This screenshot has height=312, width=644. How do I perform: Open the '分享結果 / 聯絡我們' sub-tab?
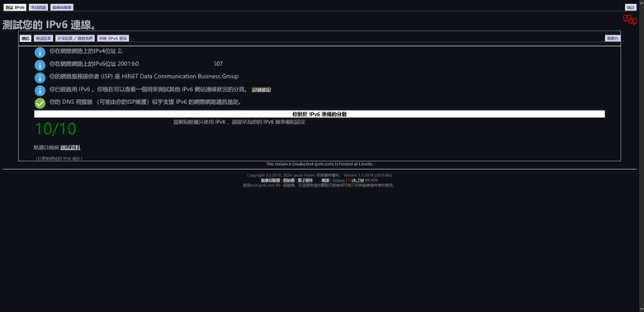(75, 38)
